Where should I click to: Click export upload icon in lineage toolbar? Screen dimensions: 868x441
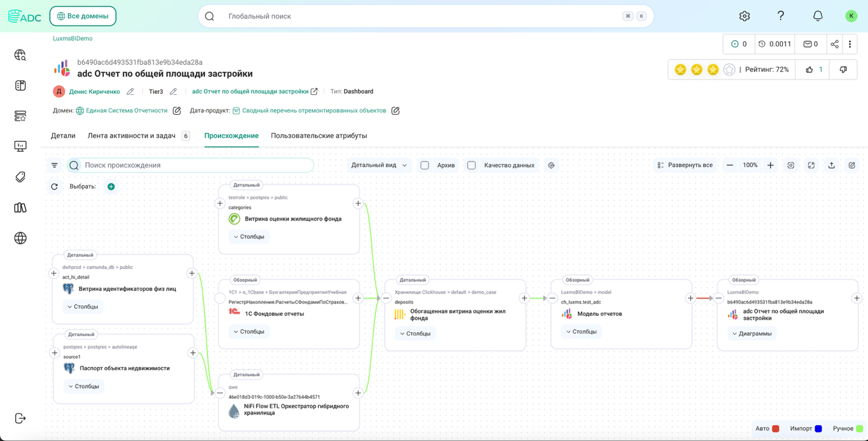pos(832,165)
